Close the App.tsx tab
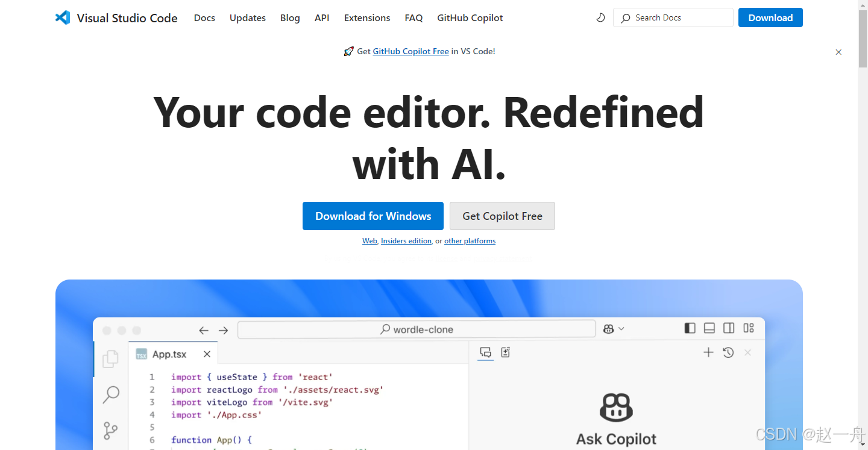The height and width of the screenshot is (450, 868). (207, 354)
